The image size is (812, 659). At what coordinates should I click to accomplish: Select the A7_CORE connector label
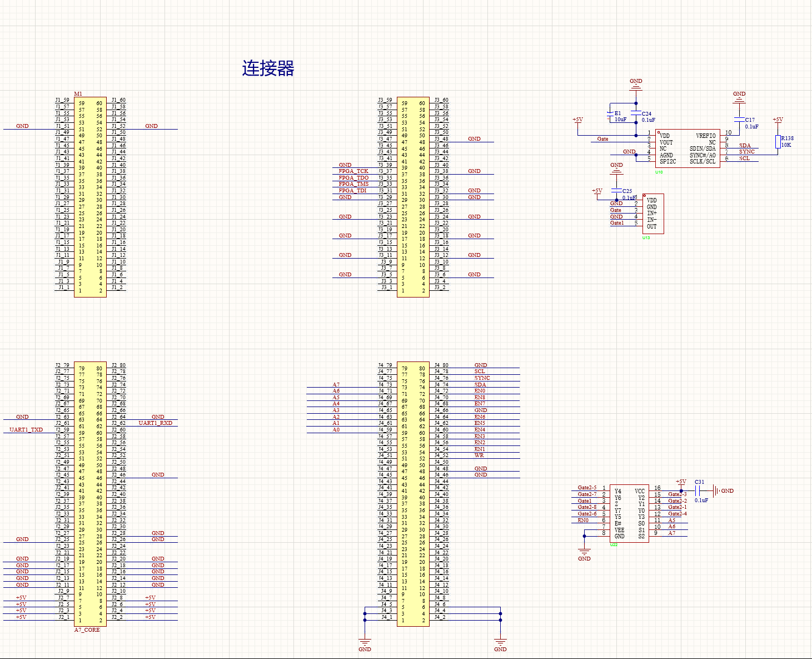tap(87, 630)
